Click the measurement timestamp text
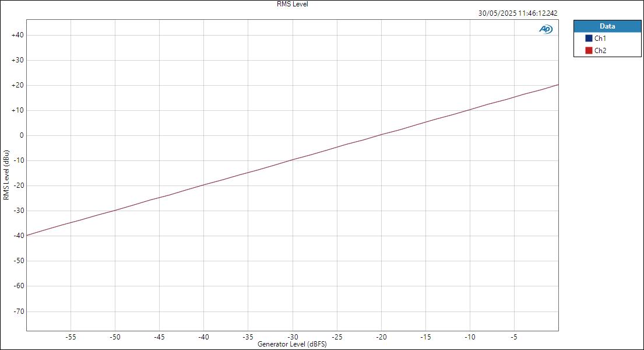 point(518,12)
